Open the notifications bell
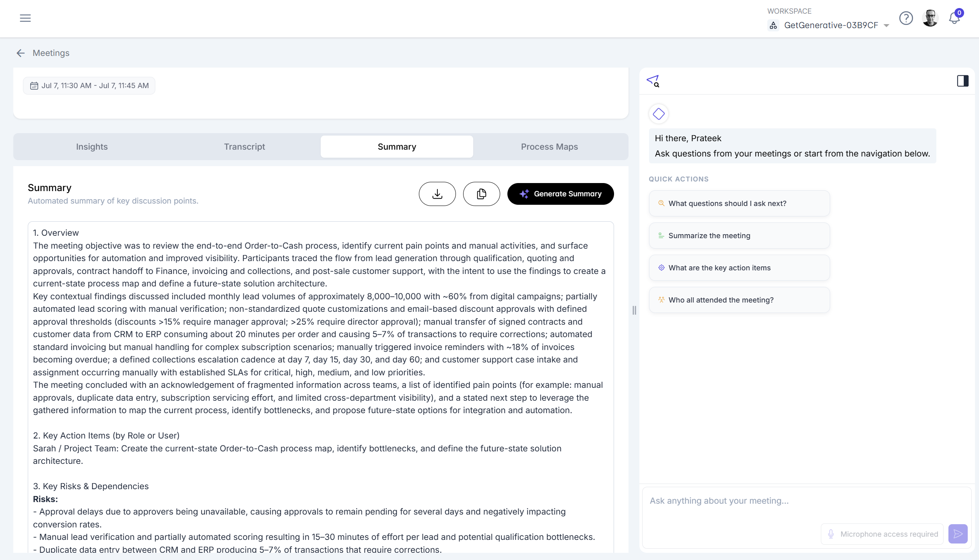979x560 pixels. [x=954, y=18]
